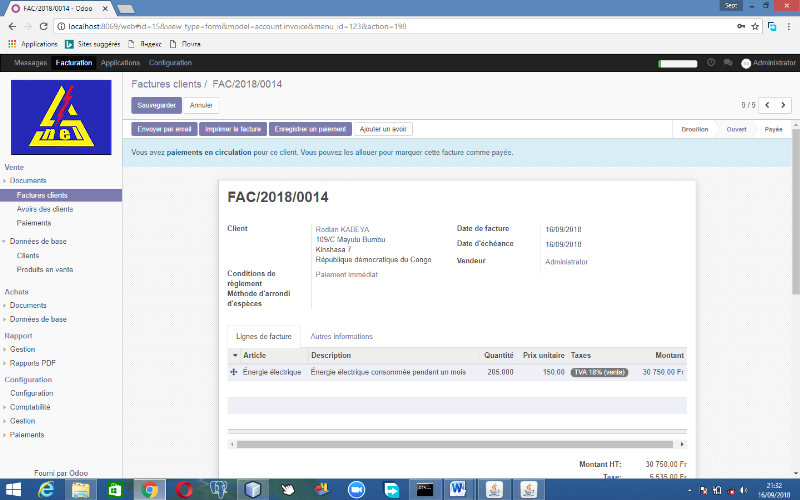
Task: Click the green progress bar in top bar
Action: click(x=678, y=63)
